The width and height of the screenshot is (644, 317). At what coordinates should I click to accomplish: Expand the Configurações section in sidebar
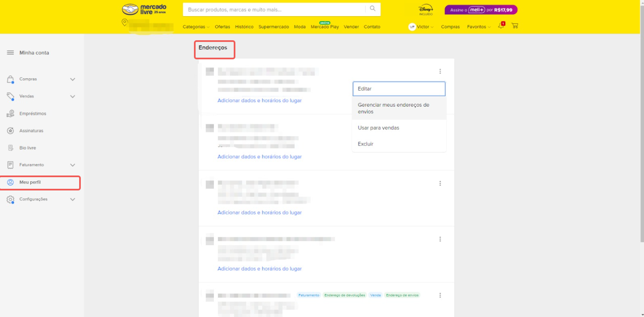click(73, 200)
